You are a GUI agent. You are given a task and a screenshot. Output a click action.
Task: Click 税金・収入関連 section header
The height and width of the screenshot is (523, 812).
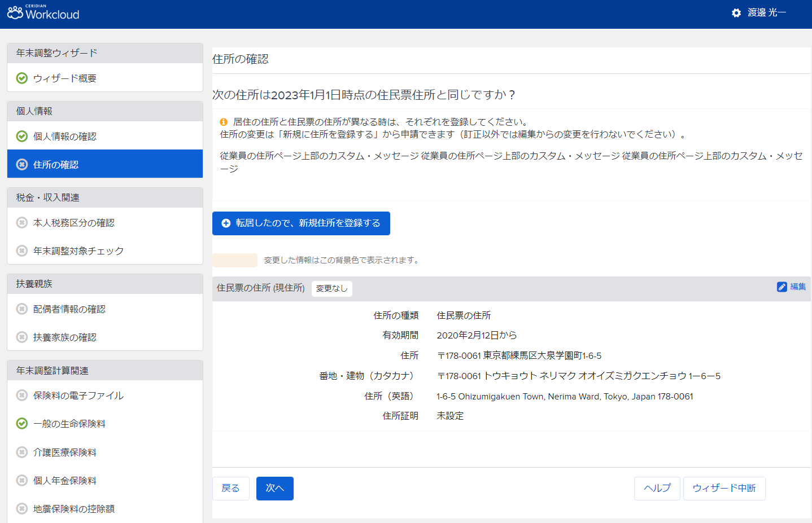pyautogui.click(x=105, y=197)
